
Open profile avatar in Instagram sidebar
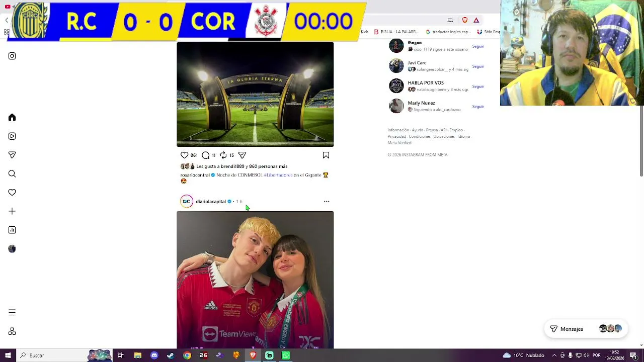pos(12,249)
